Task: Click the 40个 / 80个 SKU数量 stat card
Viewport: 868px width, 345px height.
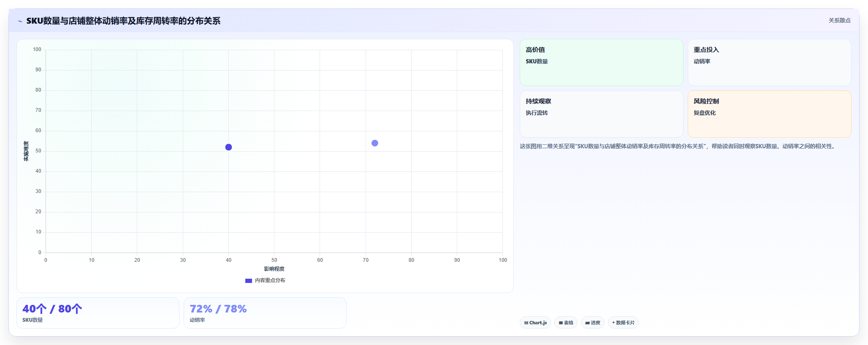Action: (x=98, y=313)
